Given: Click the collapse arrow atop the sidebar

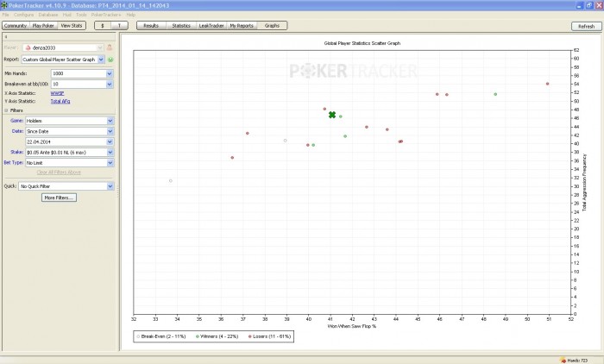Looking at the screenshot, I should coord(6,37).
